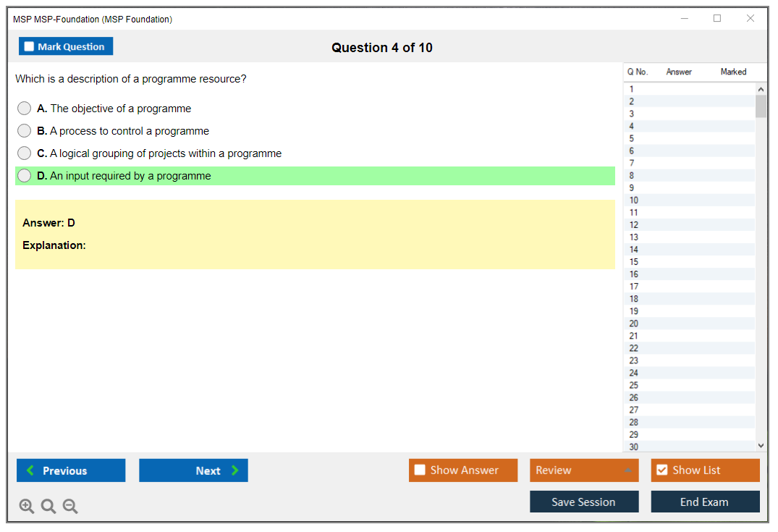Uncheck the Show List checkbox

tap(661, 470)
